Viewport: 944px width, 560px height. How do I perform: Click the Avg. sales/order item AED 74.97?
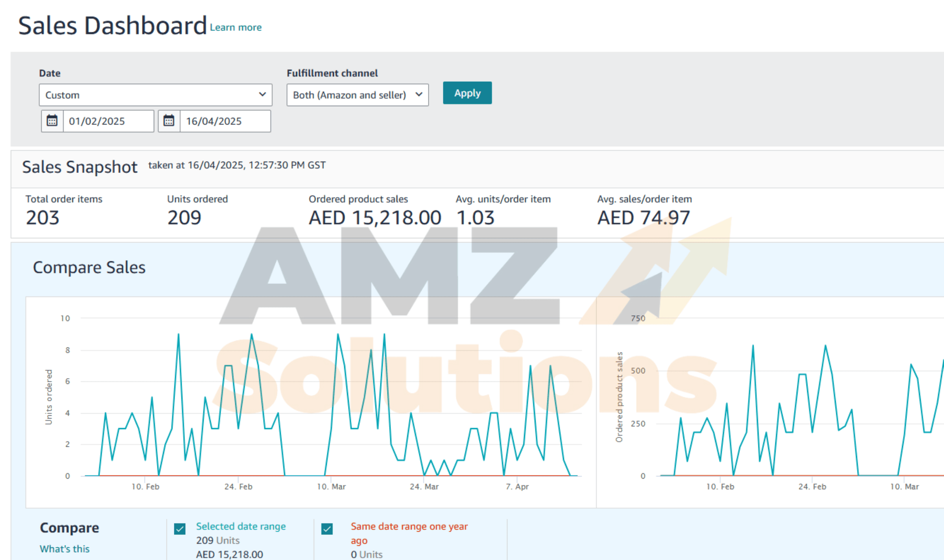coord(643,218)
